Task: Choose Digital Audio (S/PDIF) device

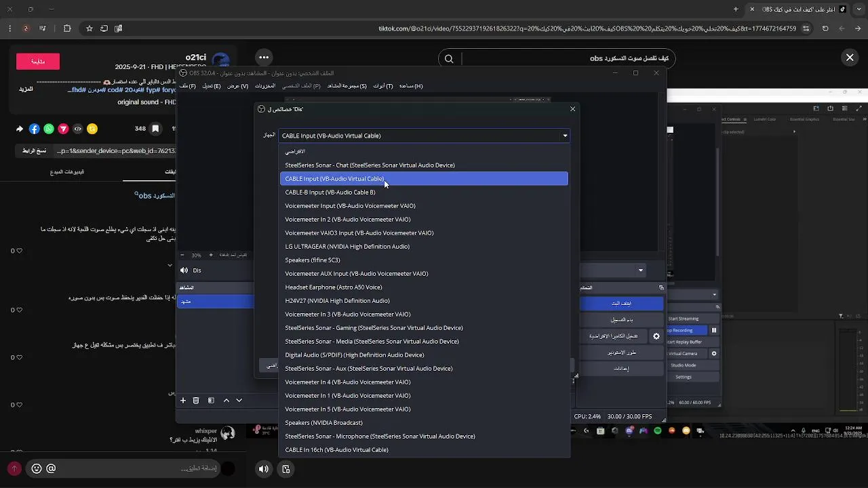Action: pos(424,355)
